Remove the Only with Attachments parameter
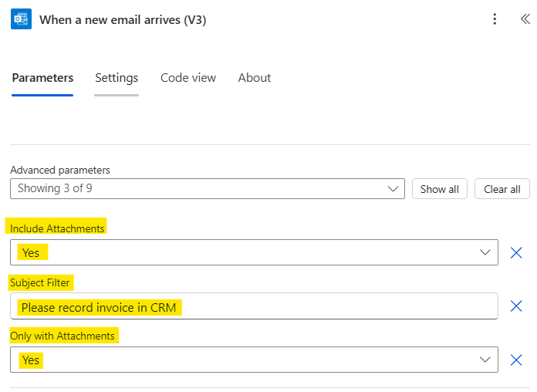537x392 pixels. coord(516,360)
